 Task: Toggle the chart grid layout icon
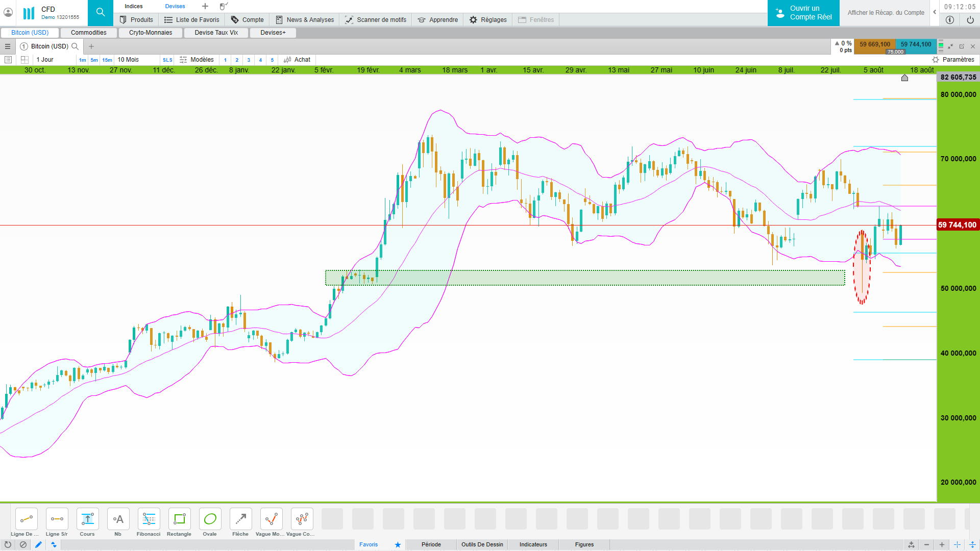coord(24,60)
